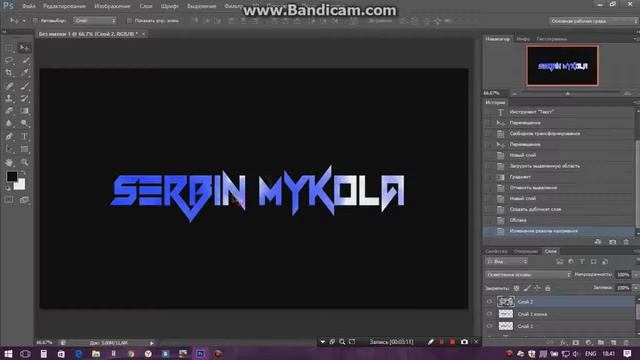The width and height of the screenshot is (640, 360).
Task: Toggle Quick Mask mode icon
Action: point(9,200)
